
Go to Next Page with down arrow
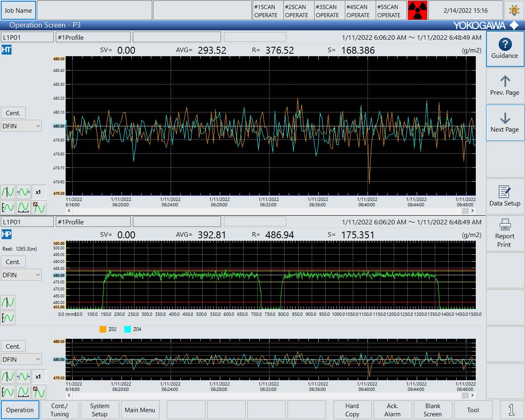[x=505, y=123]
